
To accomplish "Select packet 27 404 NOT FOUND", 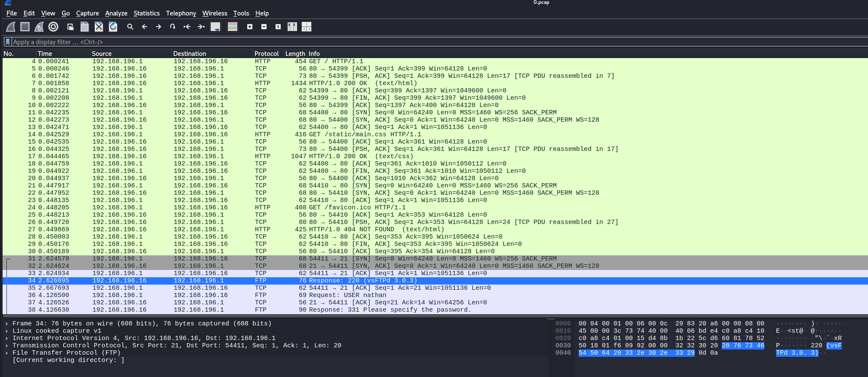I will click(435, 229).
